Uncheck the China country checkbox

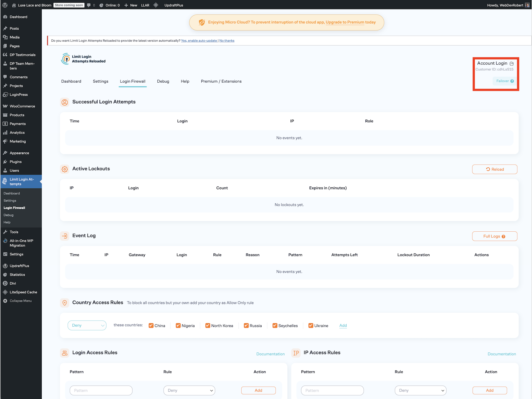pyautogui.click(x=151, y=326)
